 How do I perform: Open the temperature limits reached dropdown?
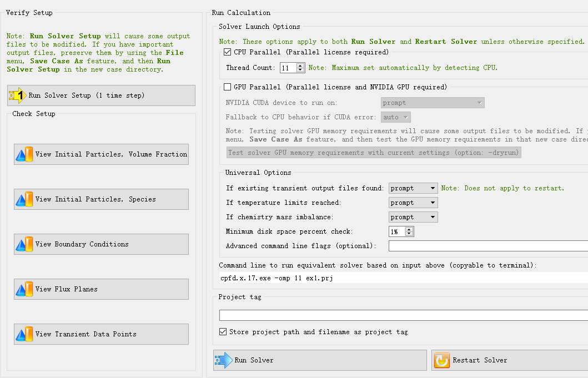pyautogui.click(x=413, y=203)
